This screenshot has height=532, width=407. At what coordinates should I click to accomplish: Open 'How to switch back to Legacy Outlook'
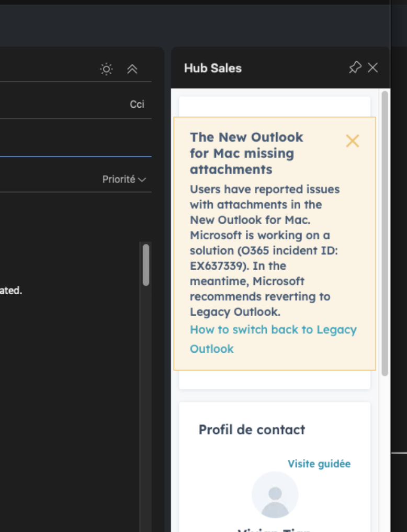tap(273, 339)
